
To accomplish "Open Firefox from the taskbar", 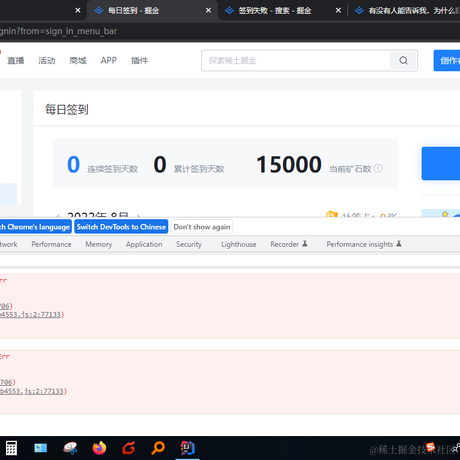I will pos(99,448).
